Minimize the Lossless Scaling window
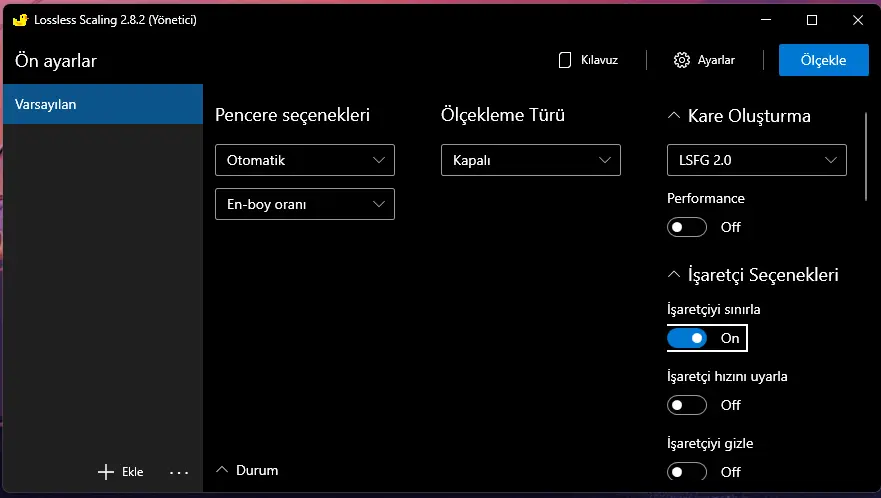This screenshot has height=498, width=881. 766,20
